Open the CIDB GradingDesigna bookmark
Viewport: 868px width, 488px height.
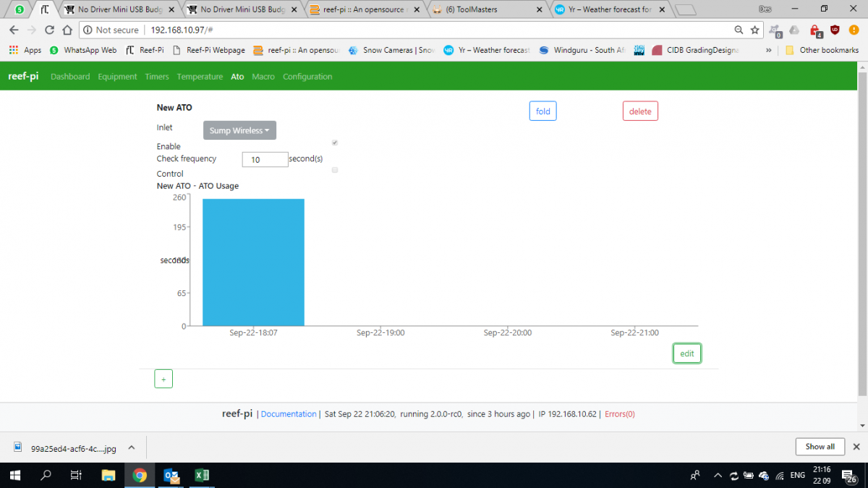click(x=696, y=50)
